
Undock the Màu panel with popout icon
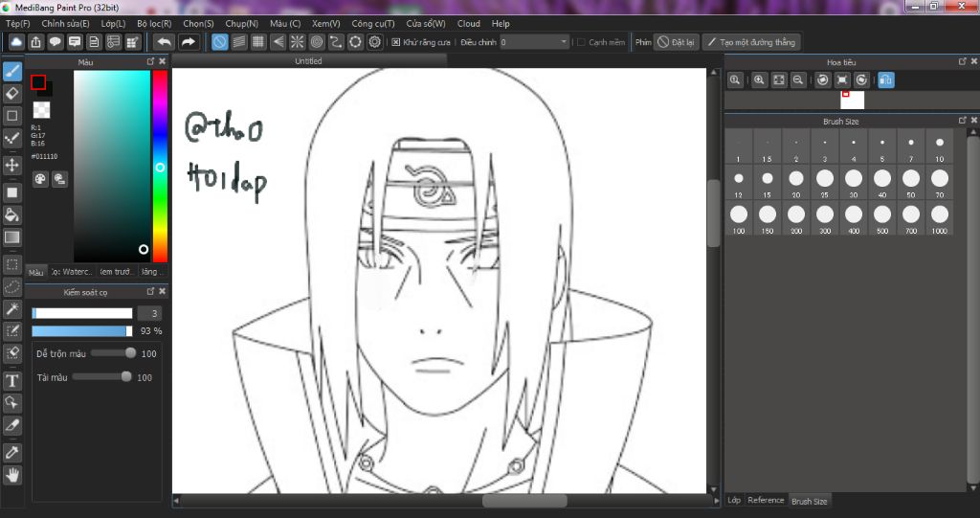(150, 61)
